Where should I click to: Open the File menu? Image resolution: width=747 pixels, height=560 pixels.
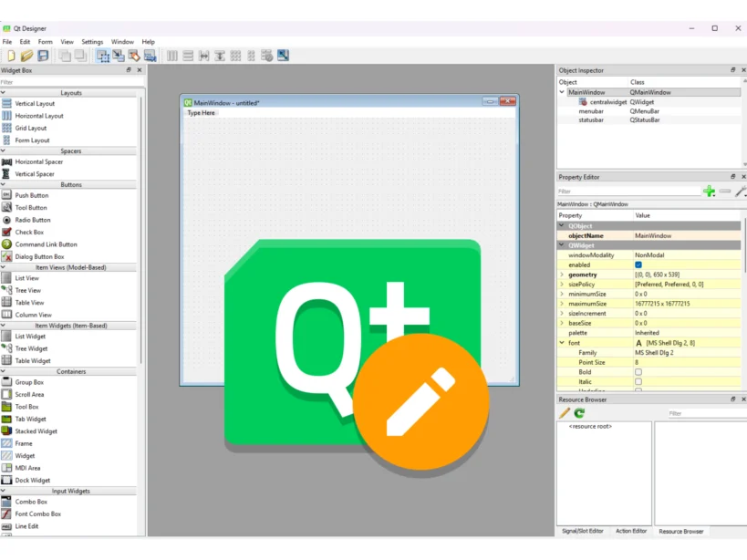pyautogui.click(x=7, y=42)
